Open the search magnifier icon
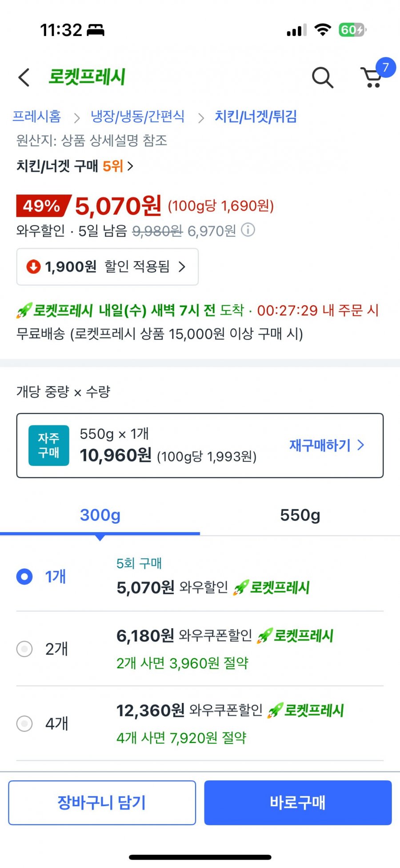The image size is (400, 868). [x=322, y=78]
